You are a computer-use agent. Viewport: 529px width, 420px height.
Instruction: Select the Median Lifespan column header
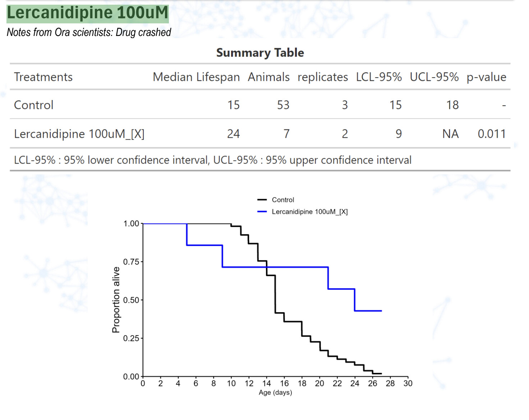196,77
